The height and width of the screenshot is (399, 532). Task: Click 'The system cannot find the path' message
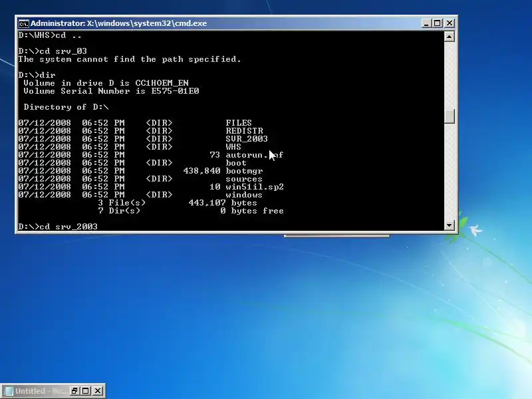coord(130,59)
